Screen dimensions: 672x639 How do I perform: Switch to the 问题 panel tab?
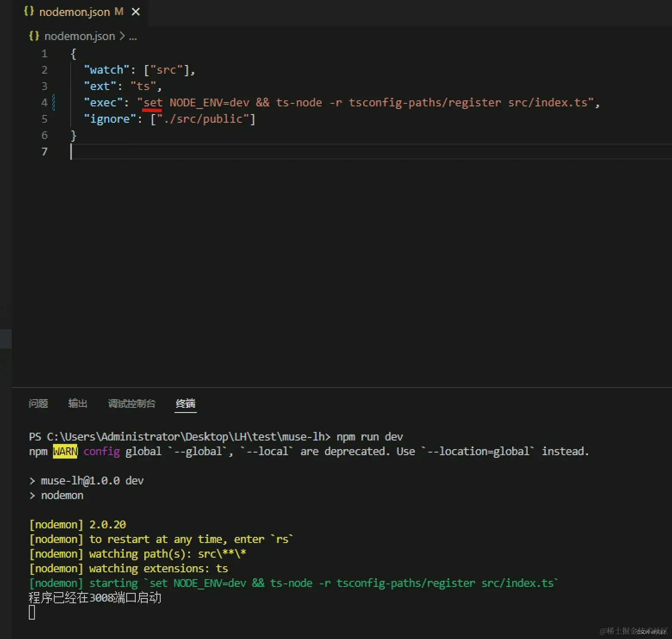click(38, 403)
